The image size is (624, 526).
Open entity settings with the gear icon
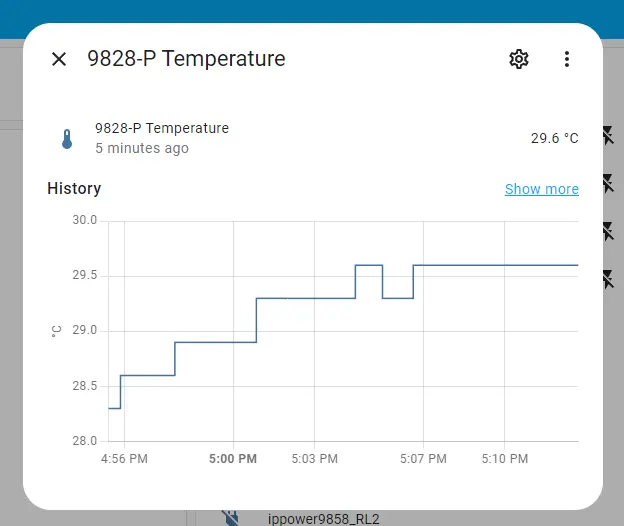518,59
